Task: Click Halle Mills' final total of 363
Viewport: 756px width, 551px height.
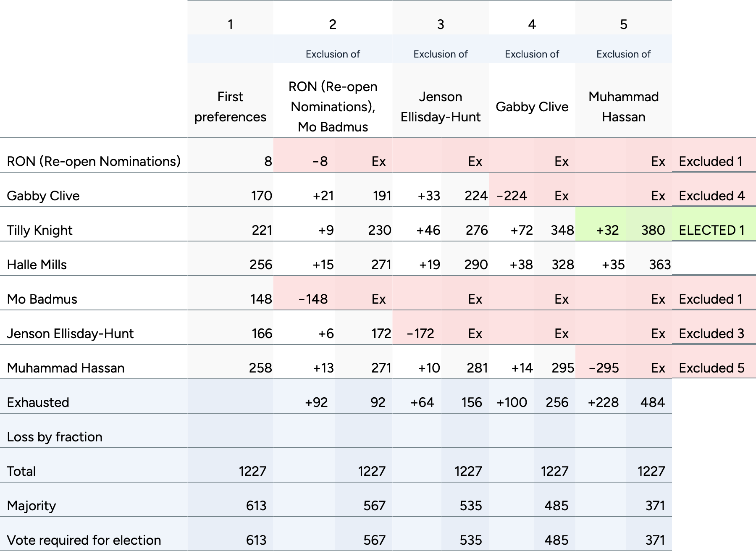Action: pyautogui.click(x=659, y=265)
